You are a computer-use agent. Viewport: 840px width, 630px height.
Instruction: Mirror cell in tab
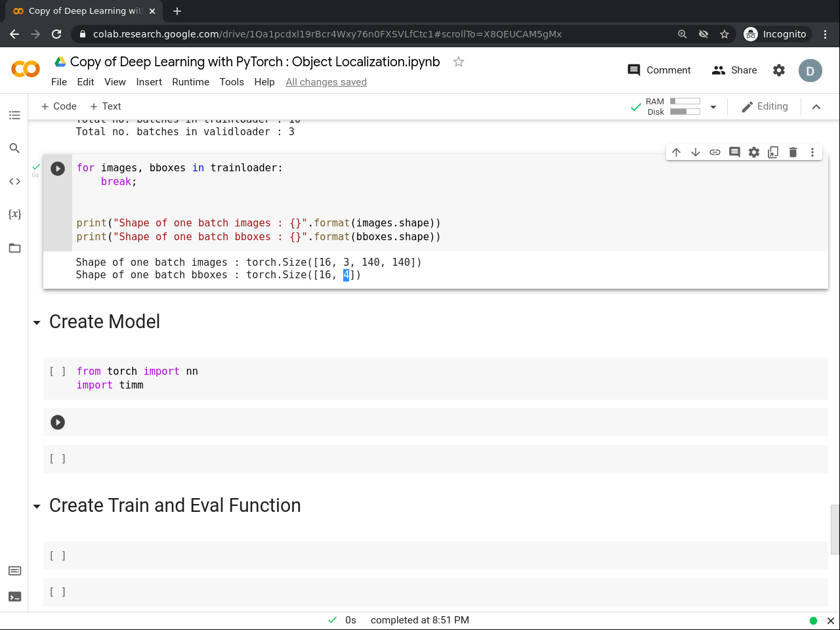tap(773, 152)
